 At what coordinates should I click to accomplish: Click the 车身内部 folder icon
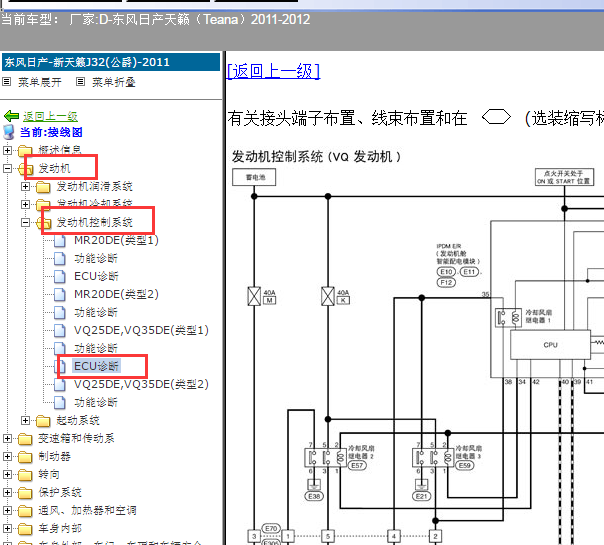[x=25, y=529]
